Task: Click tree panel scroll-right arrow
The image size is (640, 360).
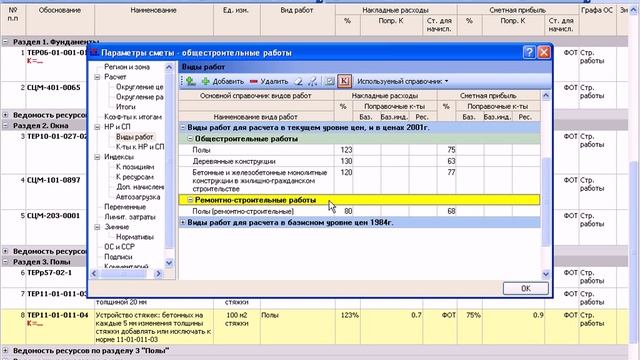Action: (159, 273)
